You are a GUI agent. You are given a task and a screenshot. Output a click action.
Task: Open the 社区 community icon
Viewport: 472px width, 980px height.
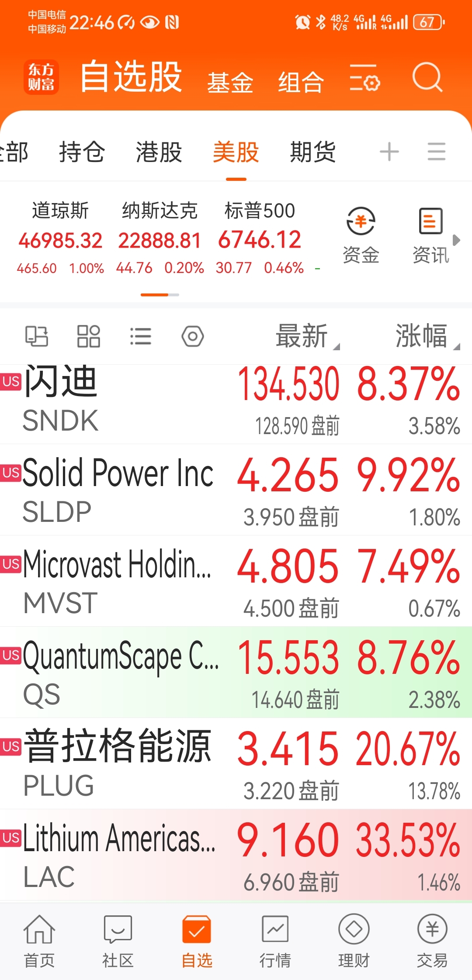tap(118, 942)
